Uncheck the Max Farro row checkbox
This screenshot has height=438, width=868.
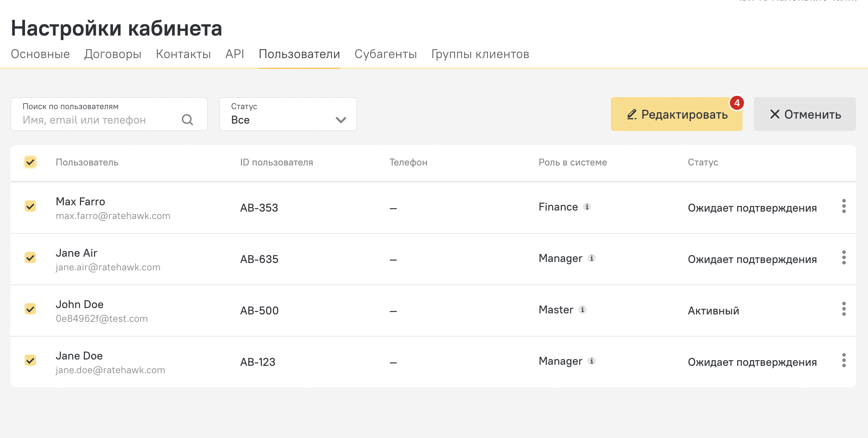pyautogui.click(x=30, y=206)
